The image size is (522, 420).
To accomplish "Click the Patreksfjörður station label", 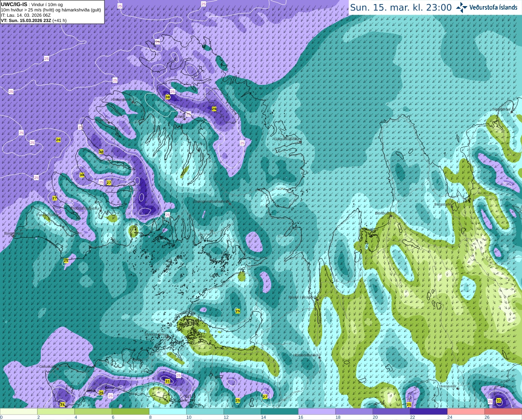I will (48, 214).
